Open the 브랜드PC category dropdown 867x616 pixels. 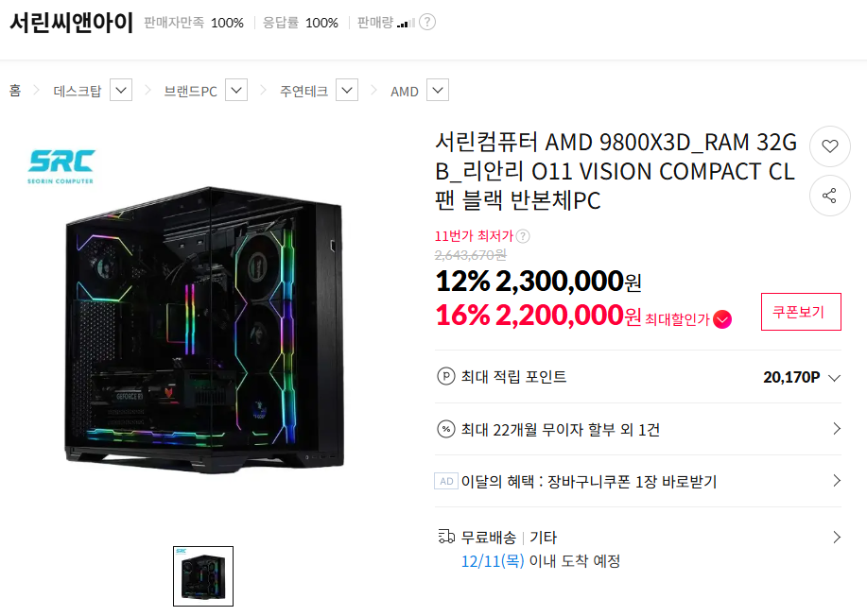tap(236, 90)
